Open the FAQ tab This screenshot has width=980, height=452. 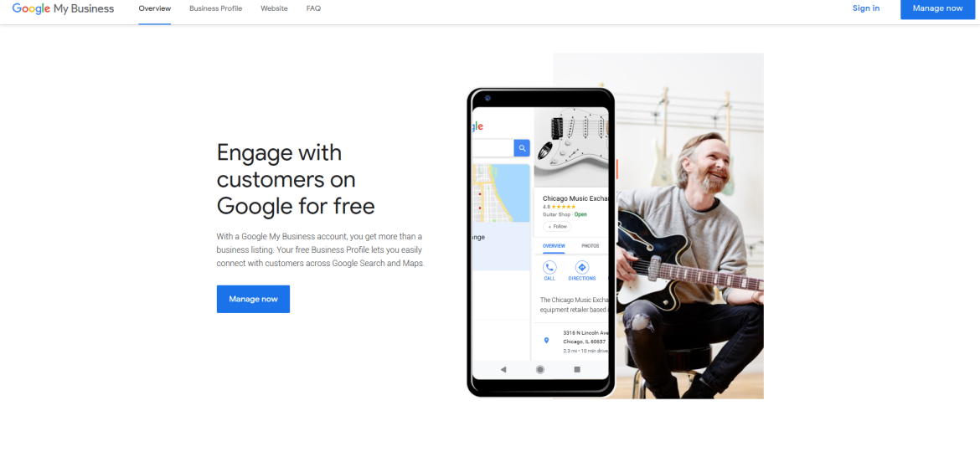(314, 8)
